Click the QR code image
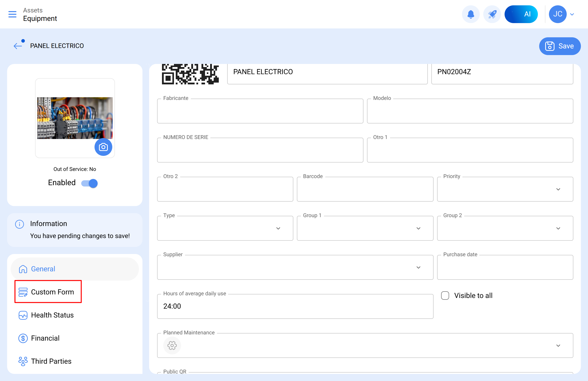Viewport: 588px width, 381px height. (x=190, y=74)
